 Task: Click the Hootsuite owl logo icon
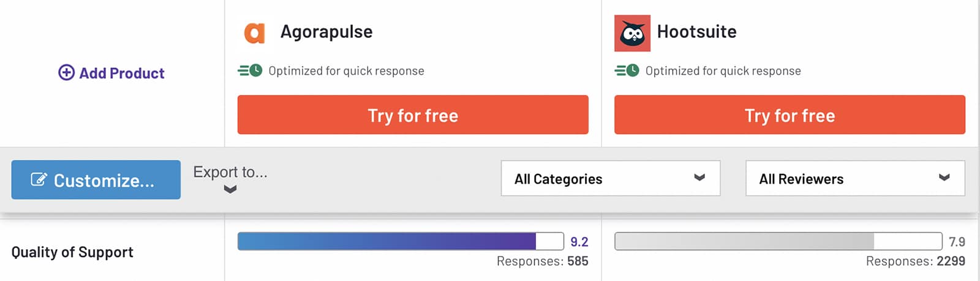pos(632,33)
